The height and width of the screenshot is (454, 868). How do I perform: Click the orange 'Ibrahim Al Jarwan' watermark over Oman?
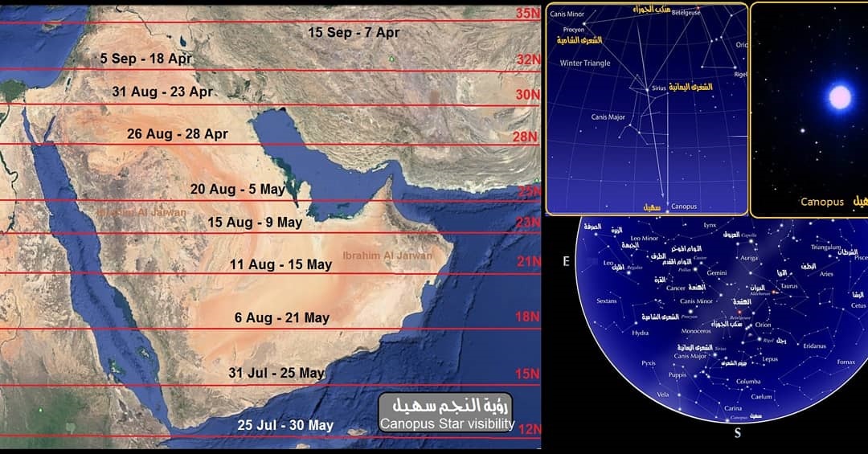click(x=387, y=256)
